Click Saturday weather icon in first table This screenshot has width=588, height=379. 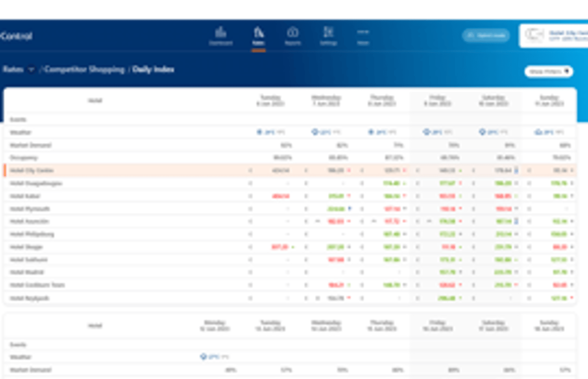[483, 132]
